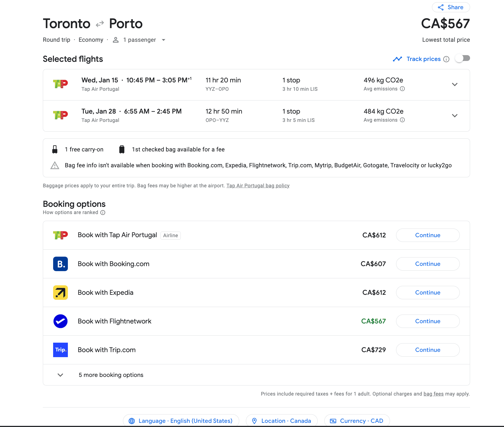
Task: Click the map pin icon on Location button
Action: pyautogui.click(x=254, y=421)
